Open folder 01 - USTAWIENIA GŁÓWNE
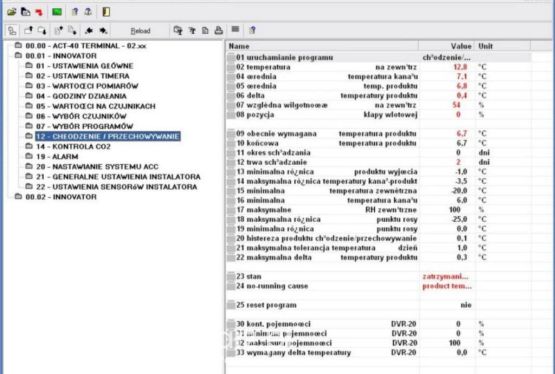This screenshot has height=374, width=555. [85, 66]
